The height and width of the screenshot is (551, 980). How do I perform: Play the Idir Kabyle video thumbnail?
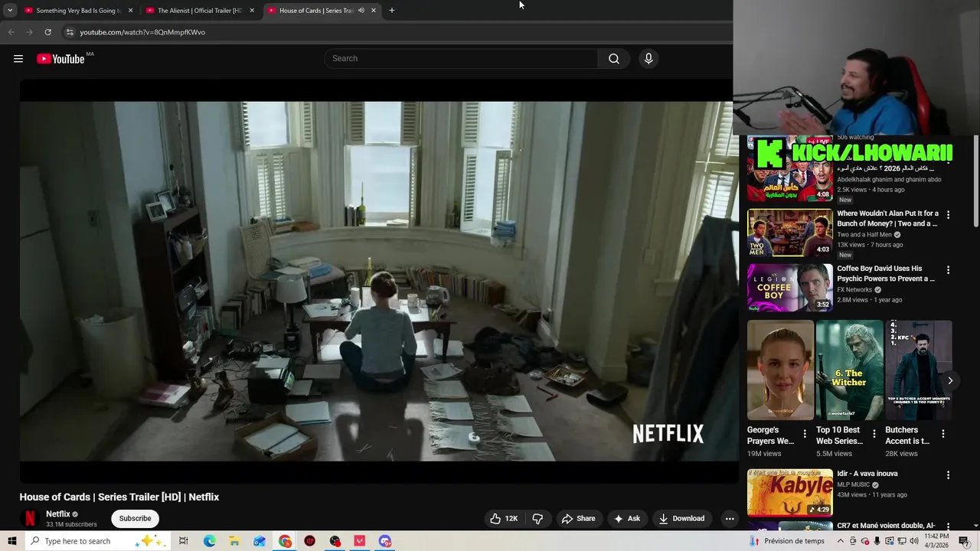[789, 493]
